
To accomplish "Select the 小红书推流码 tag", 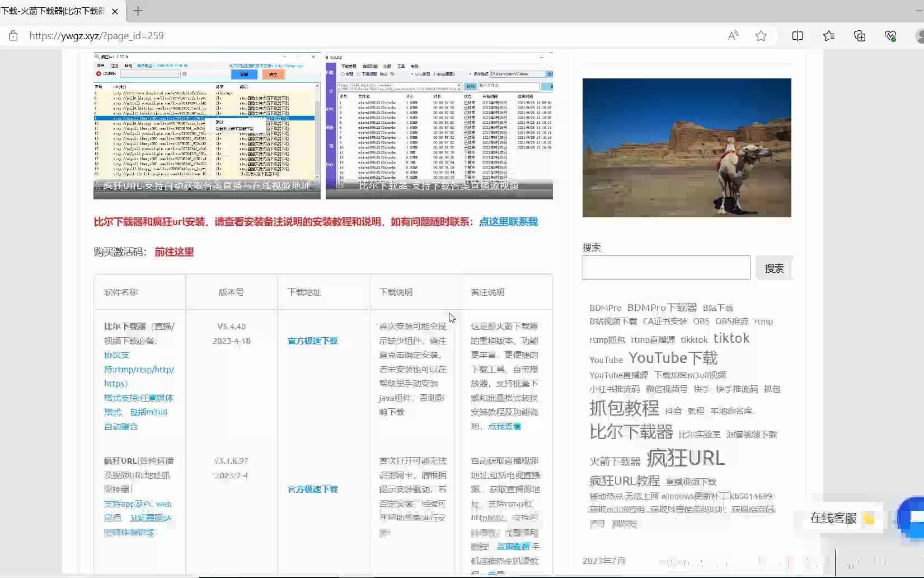I will 615,389.
